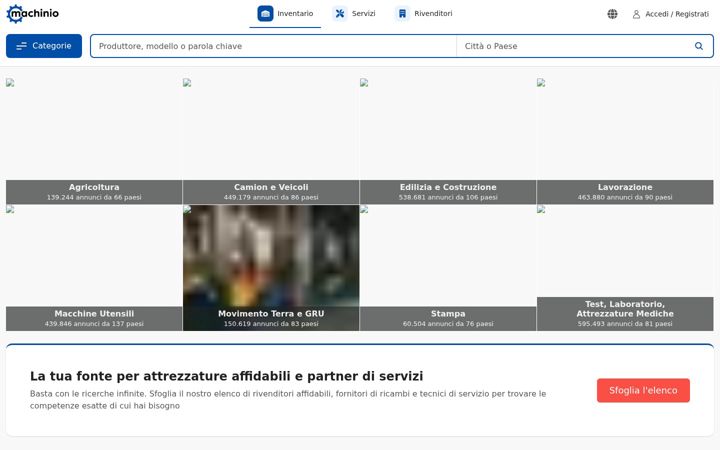Click the broken image icon above Lavorazione
Screen dimensions: 720x450
[x=541, y=83]
